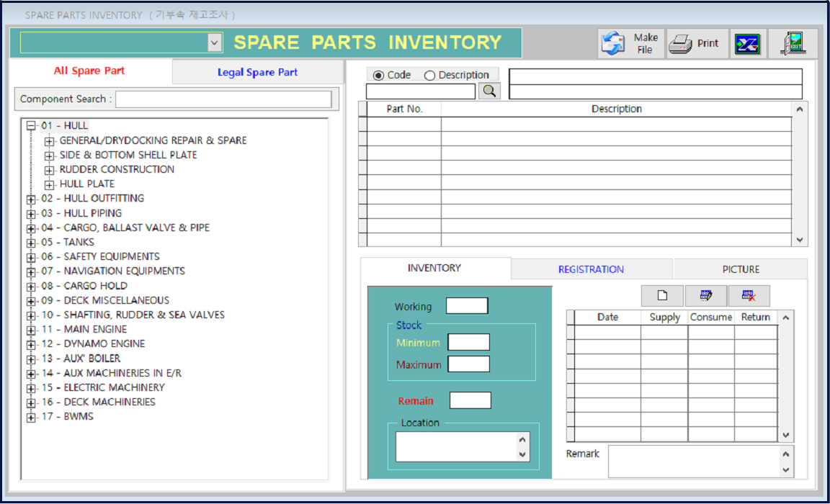Collapse the 01 - HULL tree node
830x504 pixels.
(31, 126)
